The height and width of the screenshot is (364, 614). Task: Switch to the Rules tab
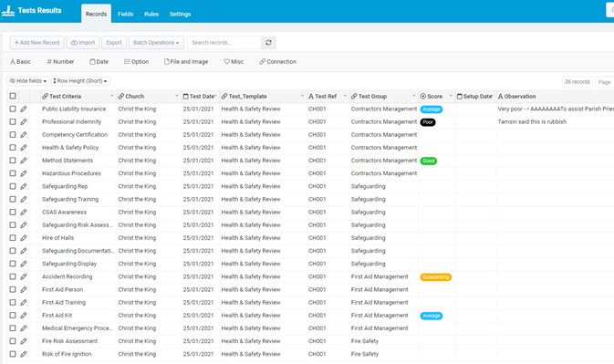click(151, 14)
